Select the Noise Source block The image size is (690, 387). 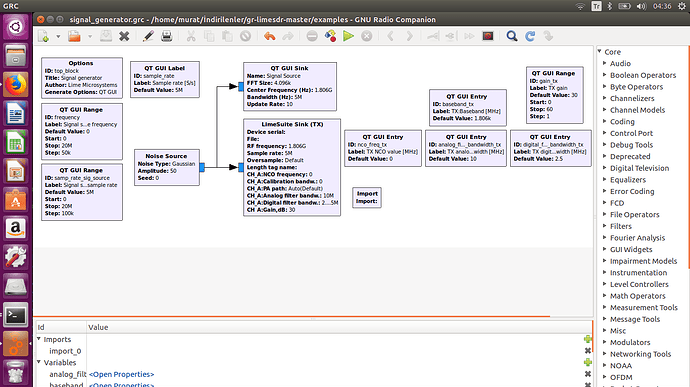pyautogui.click(x=167, y=167)
